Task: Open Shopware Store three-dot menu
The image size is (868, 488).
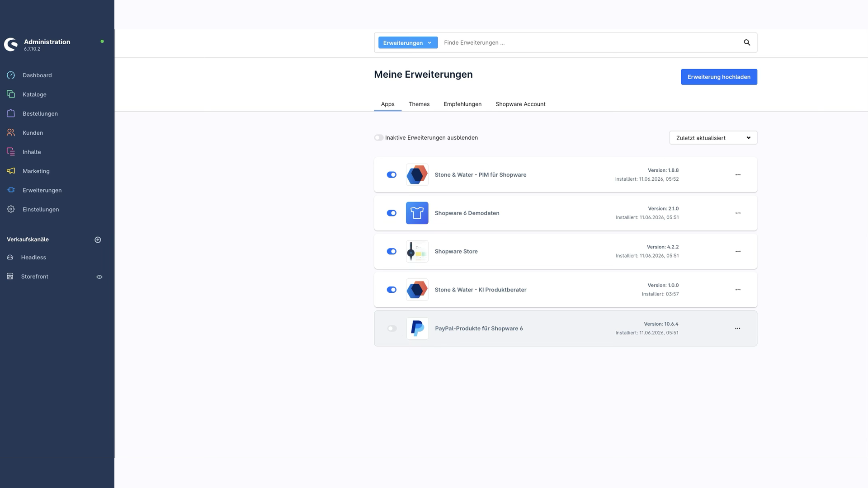Action: tap(738, 251)
